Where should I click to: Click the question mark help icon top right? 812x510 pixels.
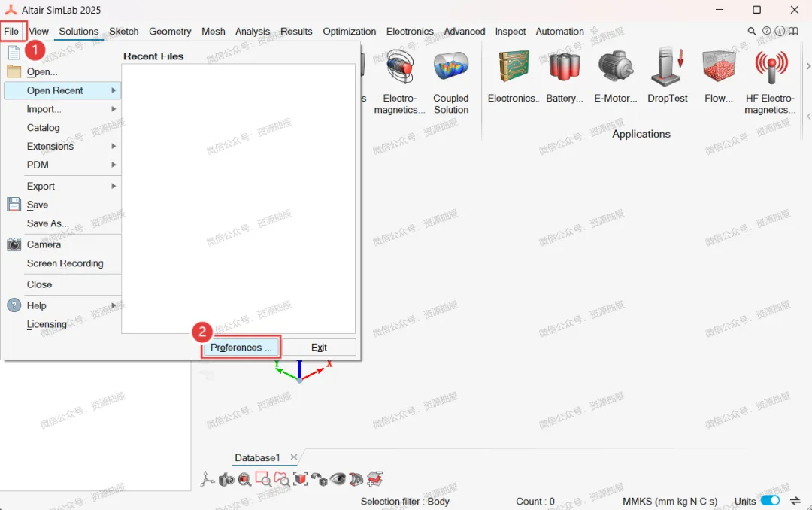point(766,31)
